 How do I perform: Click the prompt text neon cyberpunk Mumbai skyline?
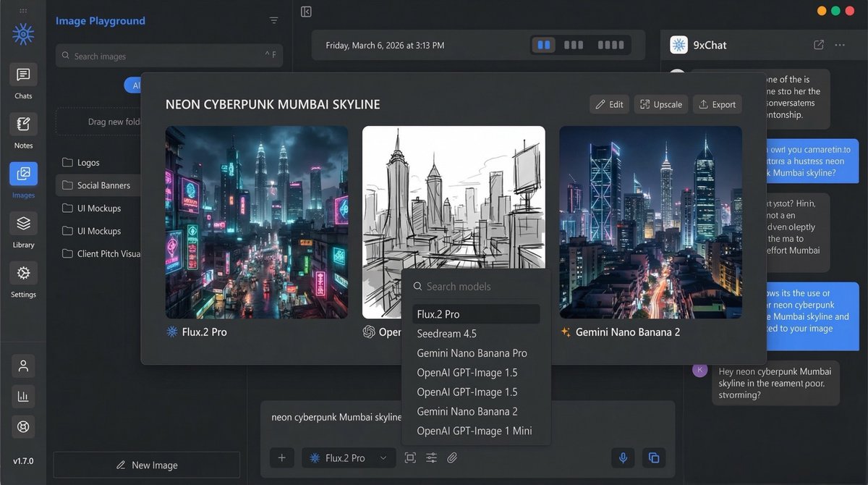(336, 417)
